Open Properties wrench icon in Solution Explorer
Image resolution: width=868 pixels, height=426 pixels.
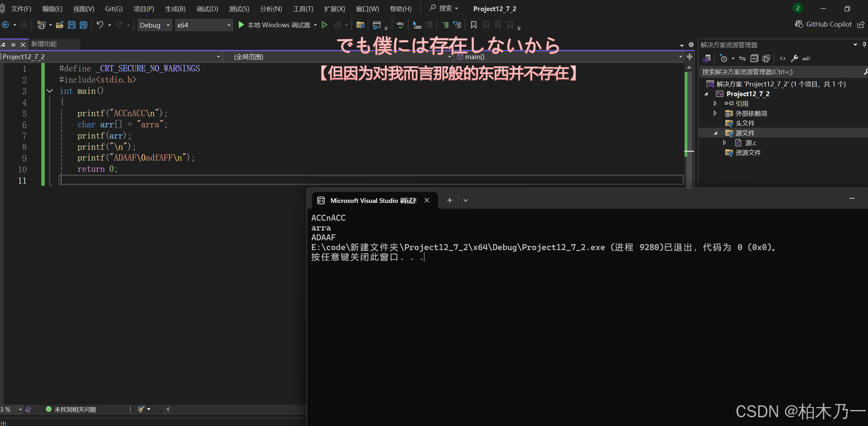(794, 58)
